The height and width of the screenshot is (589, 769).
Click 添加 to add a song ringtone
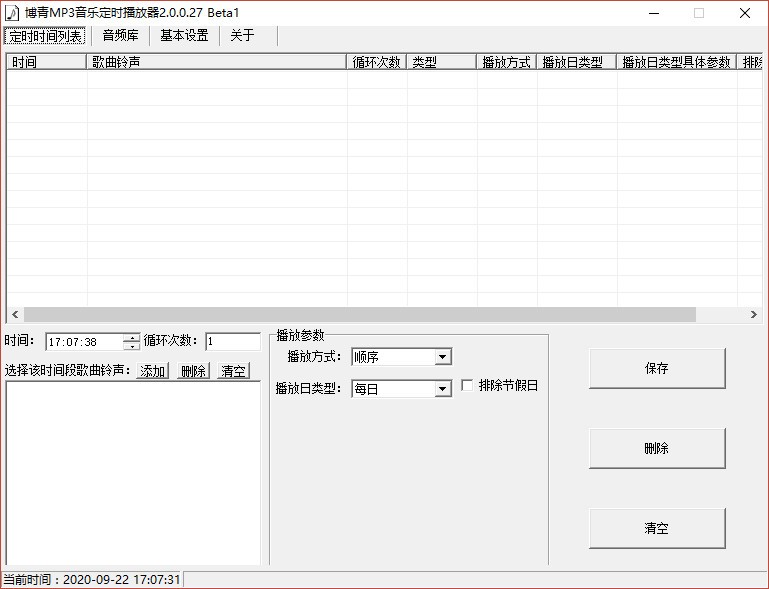[x=153, y=371]
